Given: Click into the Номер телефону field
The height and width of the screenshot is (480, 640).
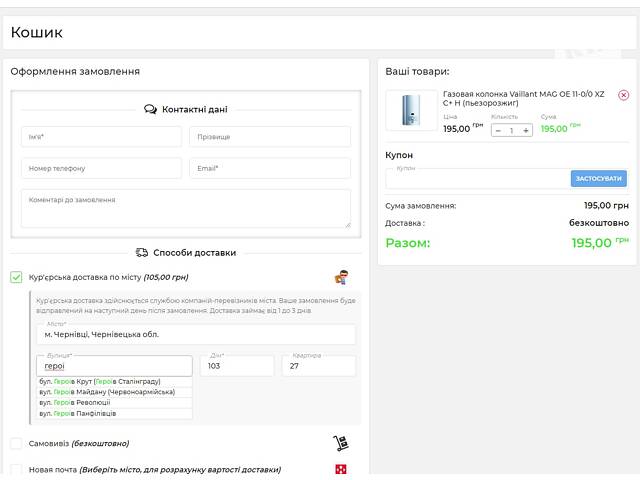Looking at the screenshot, I should point(101,168).
